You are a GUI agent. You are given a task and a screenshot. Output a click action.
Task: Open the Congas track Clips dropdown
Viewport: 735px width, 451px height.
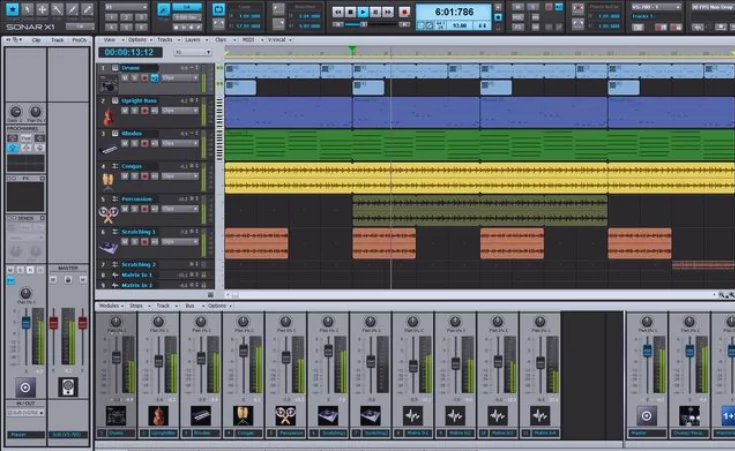(180, 176)
